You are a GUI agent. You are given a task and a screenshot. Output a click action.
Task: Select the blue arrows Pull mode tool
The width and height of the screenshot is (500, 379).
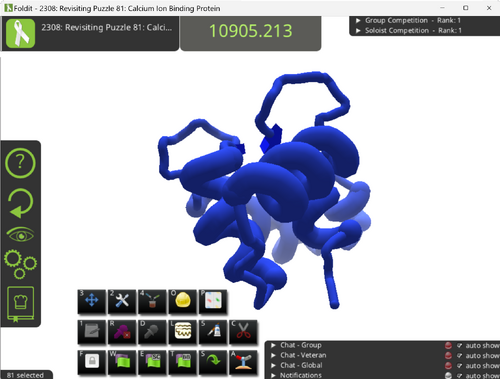coord(92,301)
